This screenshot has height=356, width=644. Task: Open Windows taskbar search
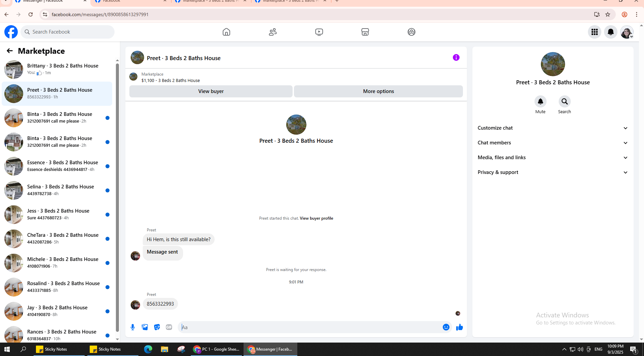pos(23,349)
